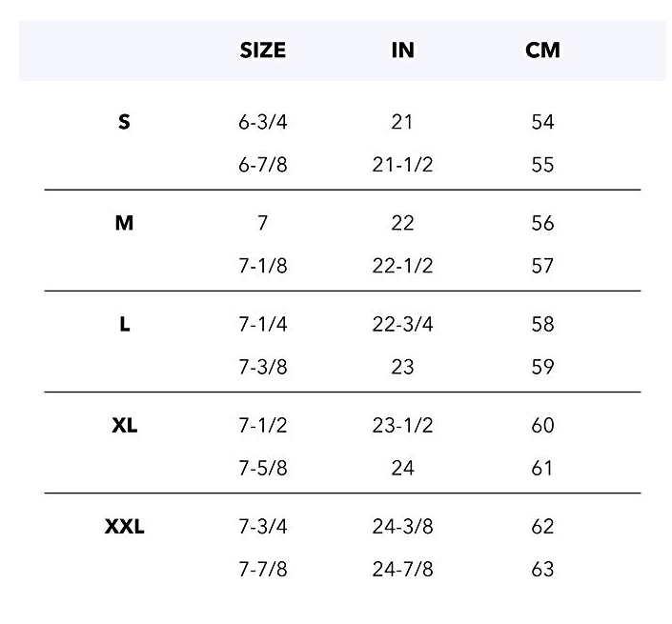This screenshot has width=672, height=624.
Task: Select the S size row label
Action: [124, 122]
